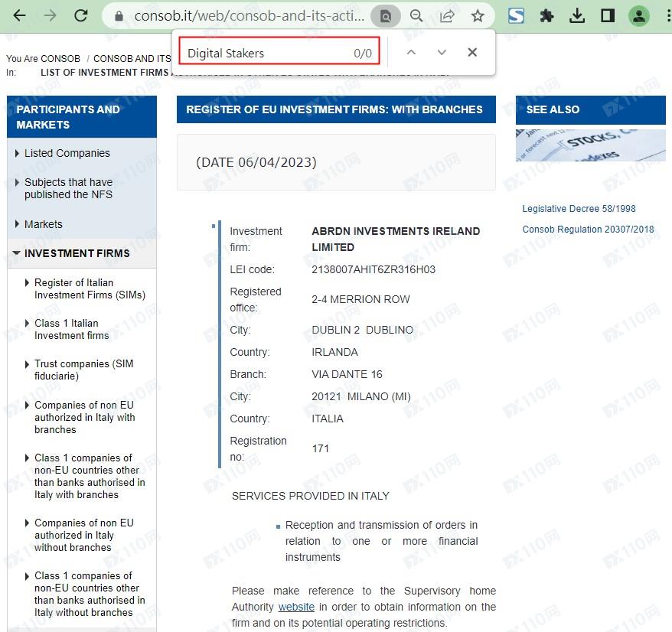Open the user profile avatar
The height and width of the screenshot is (632, 672).
pos(638,16)
